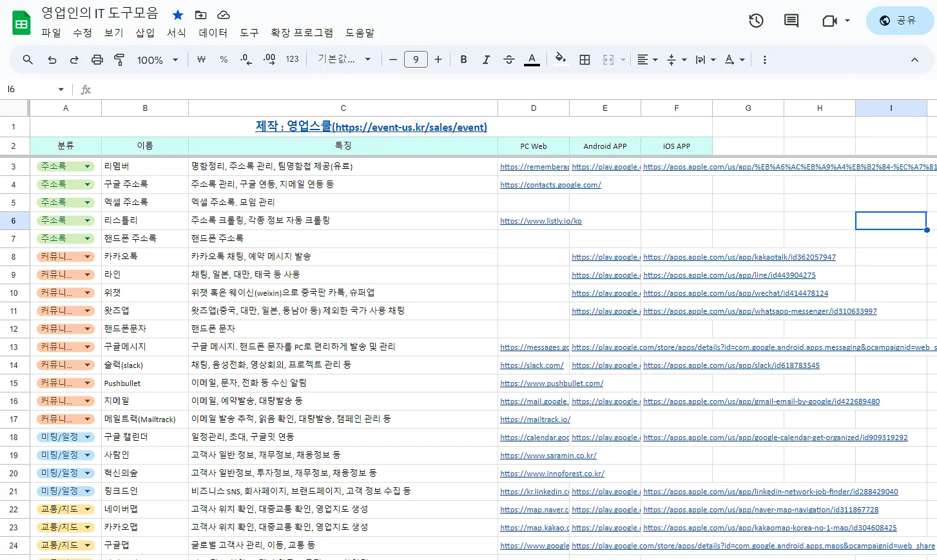This screenshot has height=560, width=937.
Task: Open the comments icon in the header
Action: (791, 21)
